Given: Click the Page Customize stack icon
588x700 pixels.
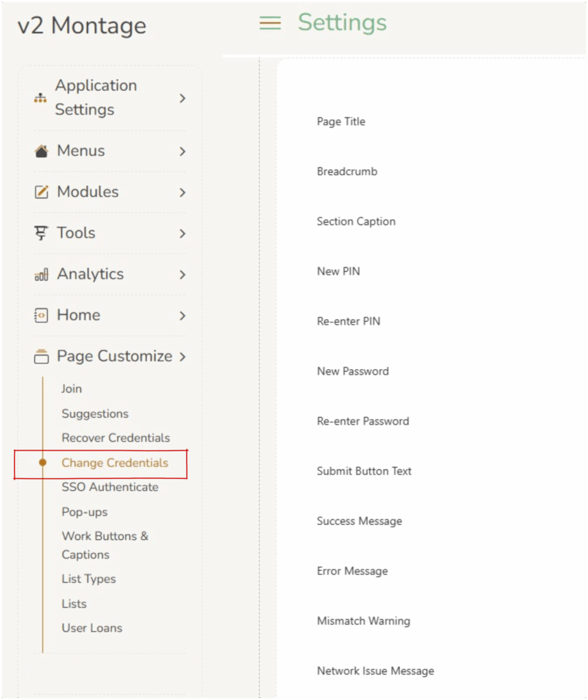Looking at the screenshot, I should click(x=41, y=356).
